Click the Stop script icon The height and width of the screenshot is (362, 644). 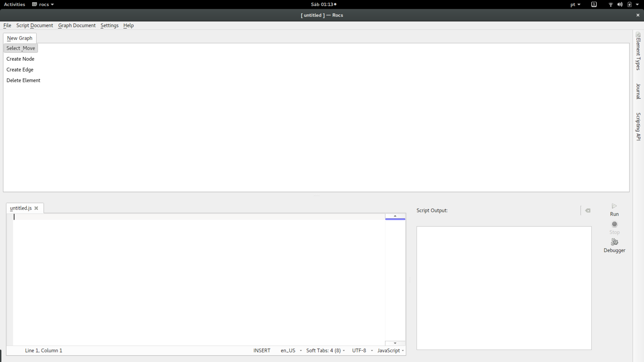tap(614, 224)
